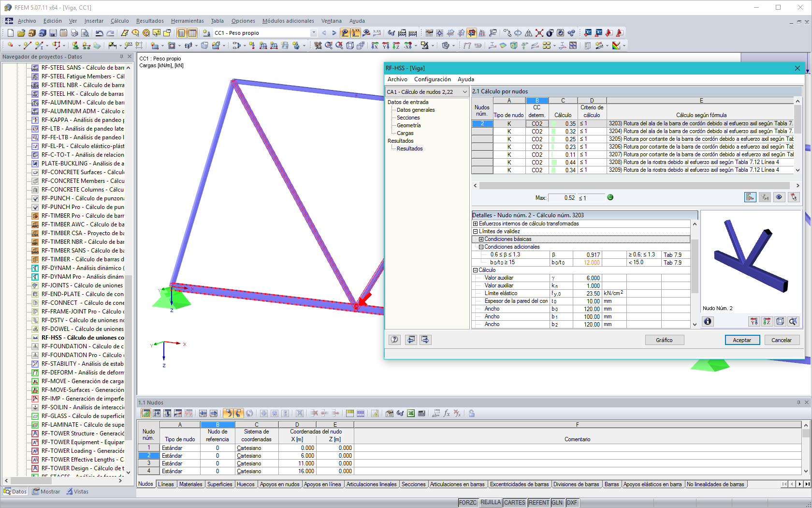Click the Aceptar button
The image size is (812, 508).
[x=742, y=340]
